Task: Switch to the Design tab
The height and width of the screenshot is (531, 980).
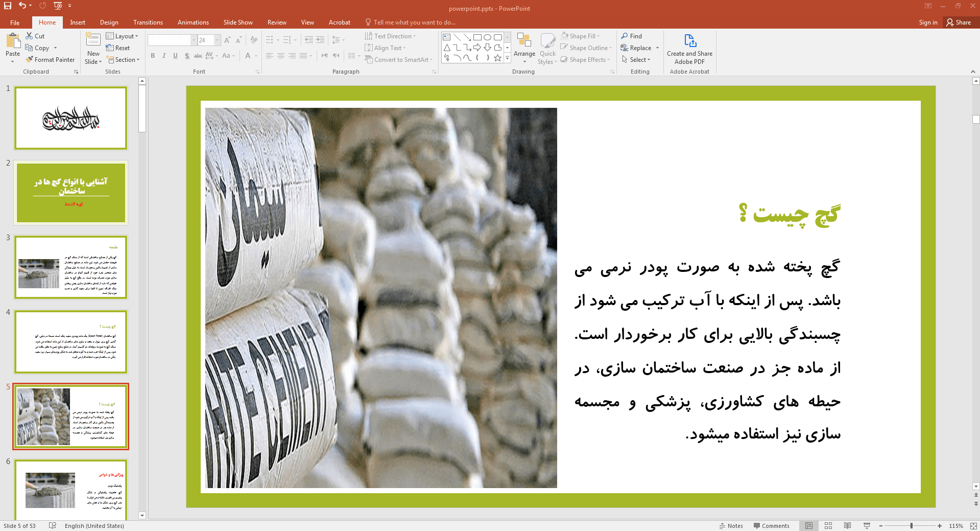Action: 109,22
